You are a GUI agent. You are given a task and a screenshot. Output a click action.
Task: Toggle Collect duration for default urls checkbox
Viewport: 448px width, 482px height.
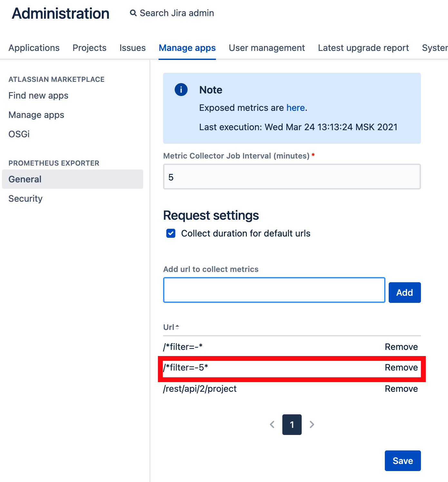tap(171, 233)
